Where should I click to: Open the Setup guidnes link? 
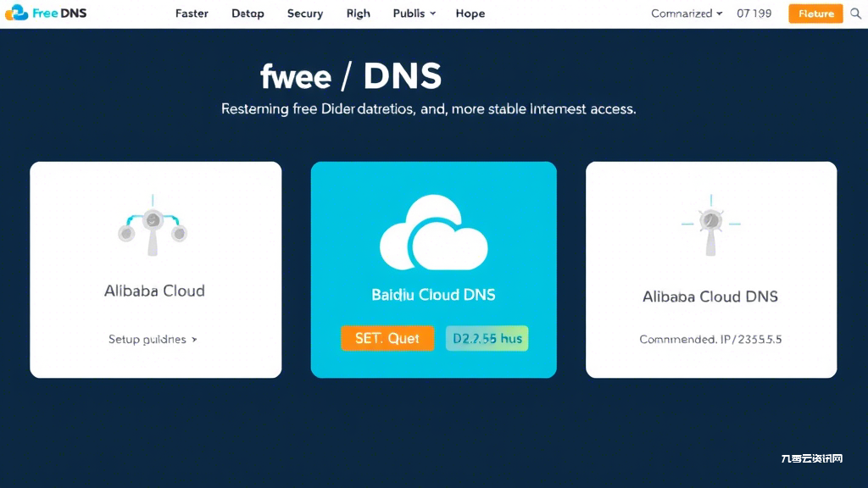[x=153, y=339]
